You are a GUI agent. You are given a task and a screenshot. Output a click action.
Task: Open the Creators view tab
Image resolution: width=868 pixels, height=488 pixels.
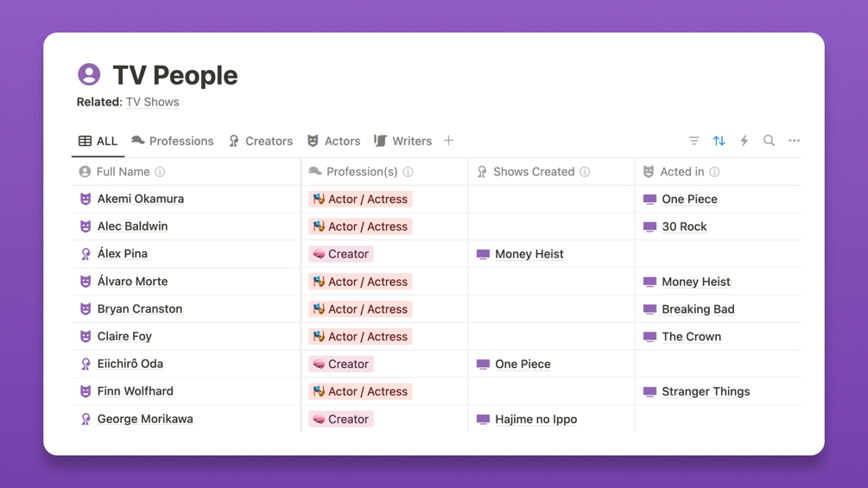pyautogui.click(x=261, y=141)
